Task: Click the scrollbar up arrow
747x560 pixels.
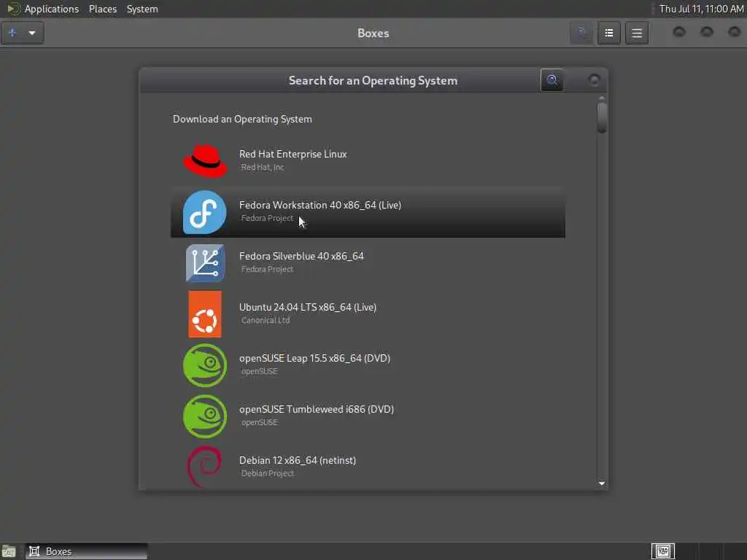Action: pos(602,98)
